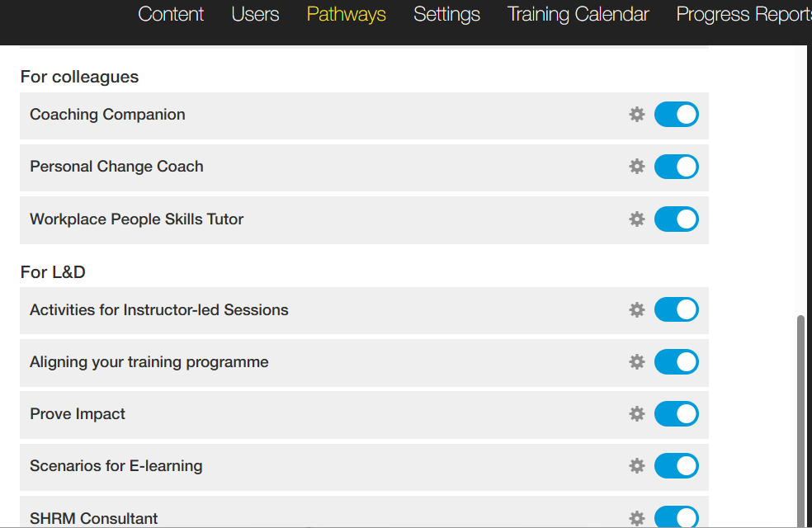Go to the Users tab
812x528 pixels.
pyautogui.click(x=255, y=14)
